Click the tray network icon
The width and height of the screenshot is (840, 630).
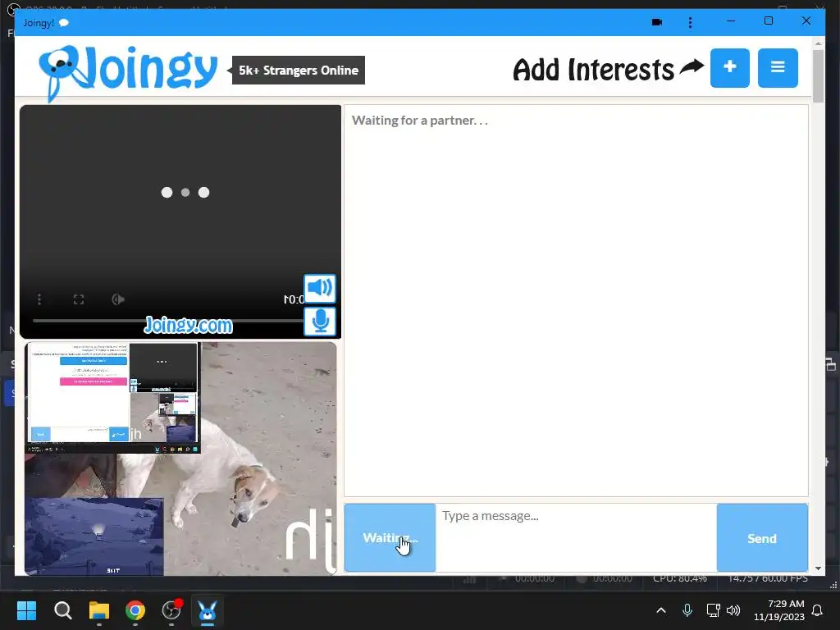pyautogui.click(x=713, y=610)
